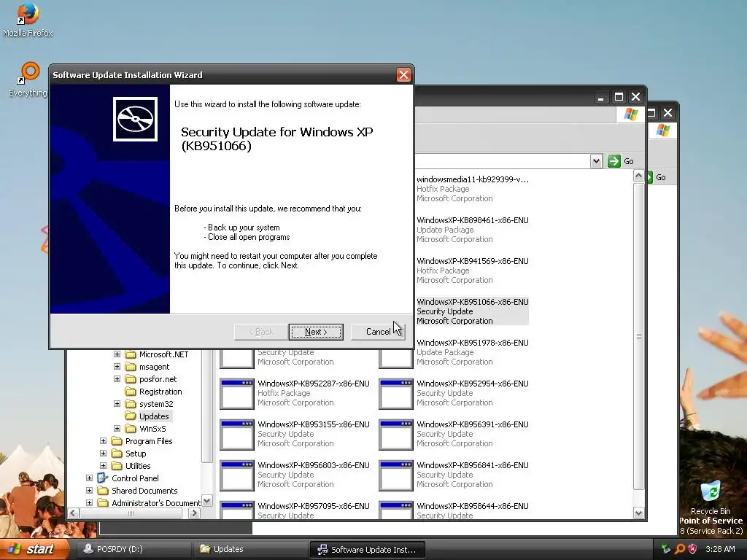Maximize the Updates explorer window
The image size is (747, 560).
pos(619,97)
